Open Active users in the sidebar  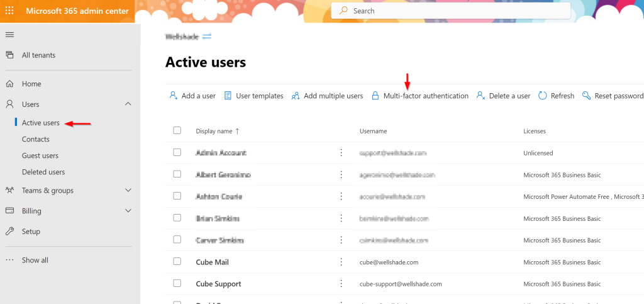coord(41,123)
